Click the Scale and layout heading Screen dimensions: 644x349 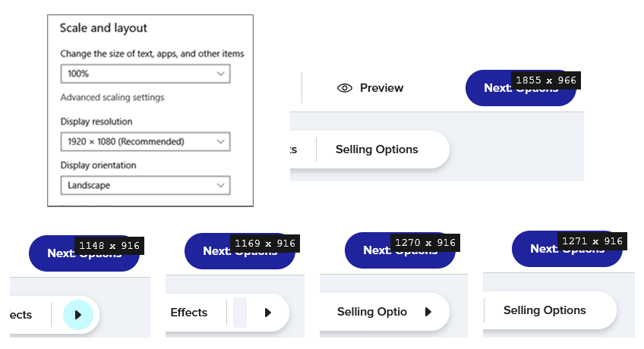[x=103, y=28]
